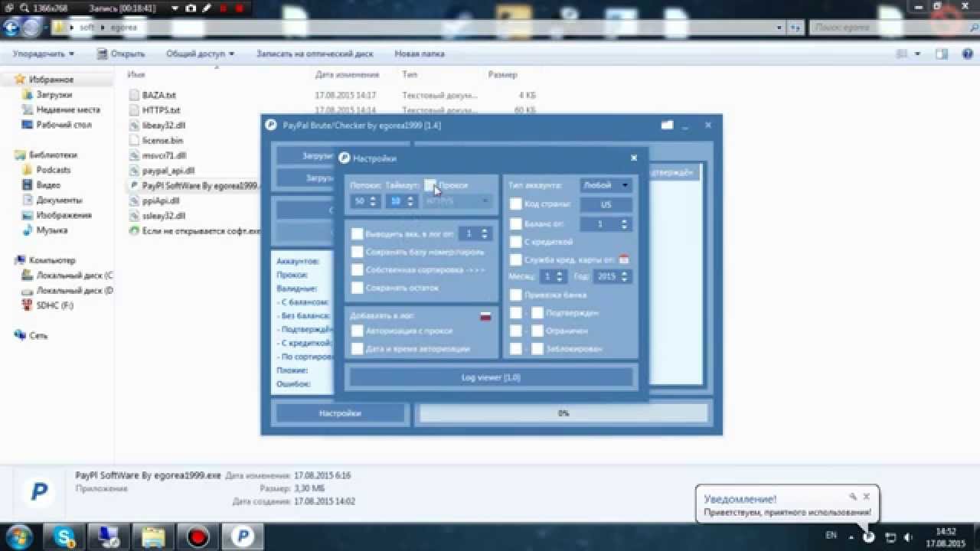The width and height of the screenshot is (980, 551).
Task: Select the paypal_api.dll file
Action: point(168,171)
